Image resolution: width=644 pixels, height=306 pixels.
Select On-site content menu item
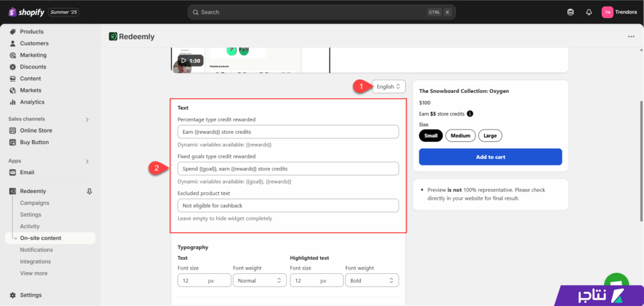[x=50, y=238]
